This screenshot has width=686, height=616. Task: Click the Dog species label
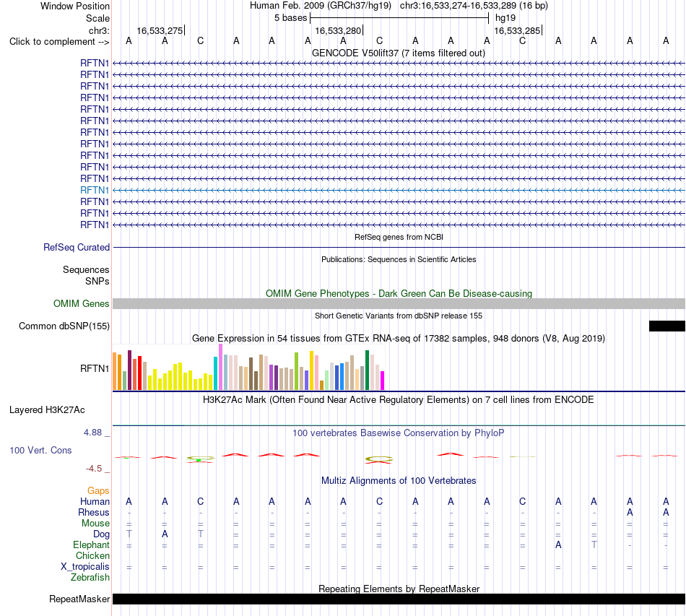tap(102, 534)
